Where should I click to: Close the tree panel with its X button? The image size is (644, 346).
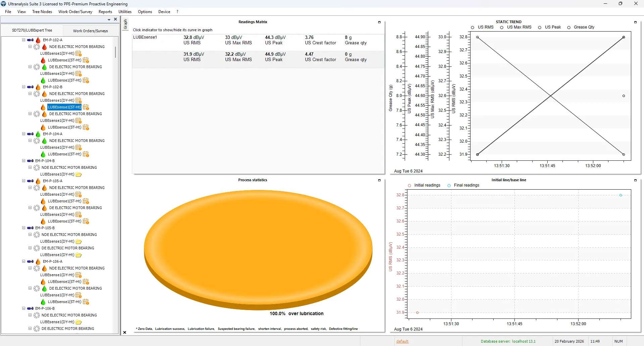(115, 19)
